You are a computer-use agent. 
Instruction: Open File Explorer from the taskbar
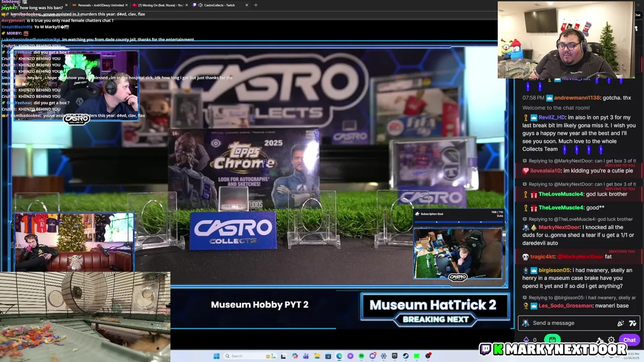[x=317, y=356]
